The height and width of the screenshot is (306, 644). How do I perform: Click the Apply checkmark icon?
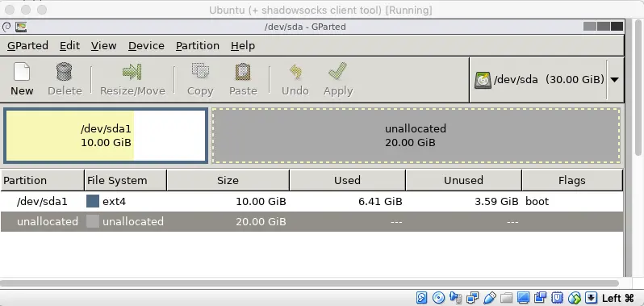click(x=337, y=71)
